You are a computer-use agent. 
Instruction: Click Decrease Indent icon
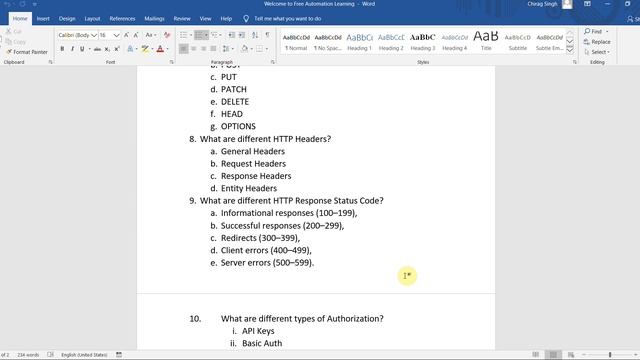[x=232, y=35]
